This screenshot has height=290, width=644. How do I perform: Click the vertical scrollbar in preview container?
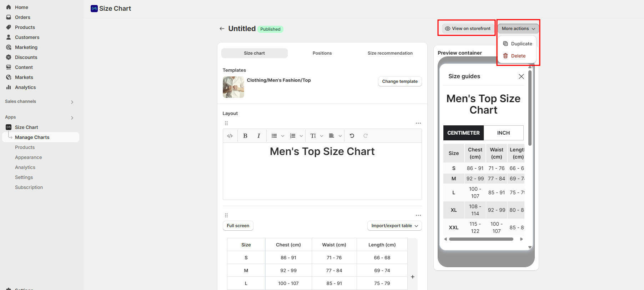(x=530, y=108)
